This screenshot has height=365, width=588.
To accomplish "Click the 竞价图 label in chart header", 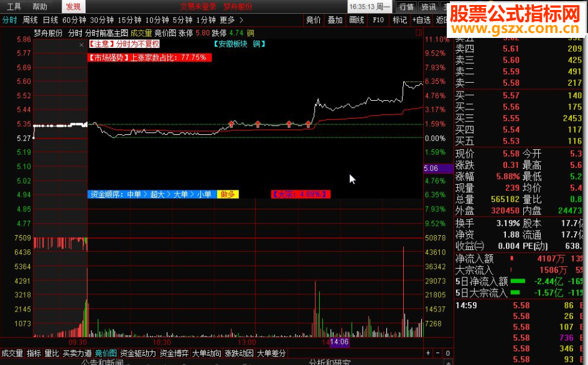I will click(x=165, y=33).
